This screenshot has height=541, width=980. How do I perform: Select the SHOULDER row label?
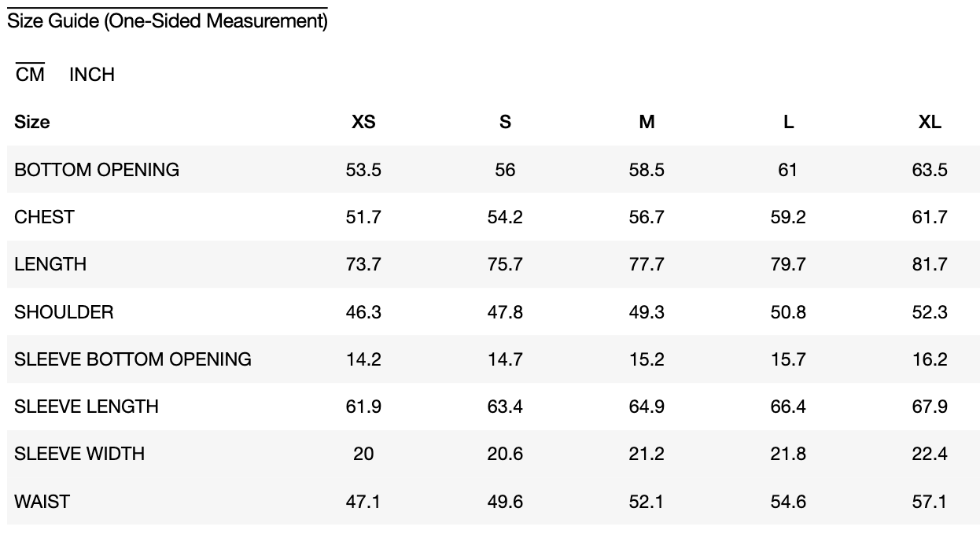64,312
